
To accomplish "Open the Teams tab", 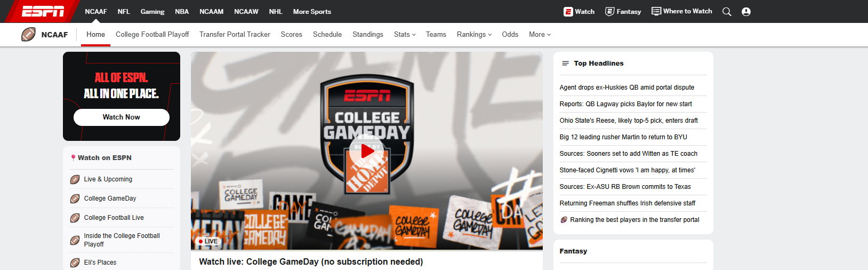I will pos(436,35).
